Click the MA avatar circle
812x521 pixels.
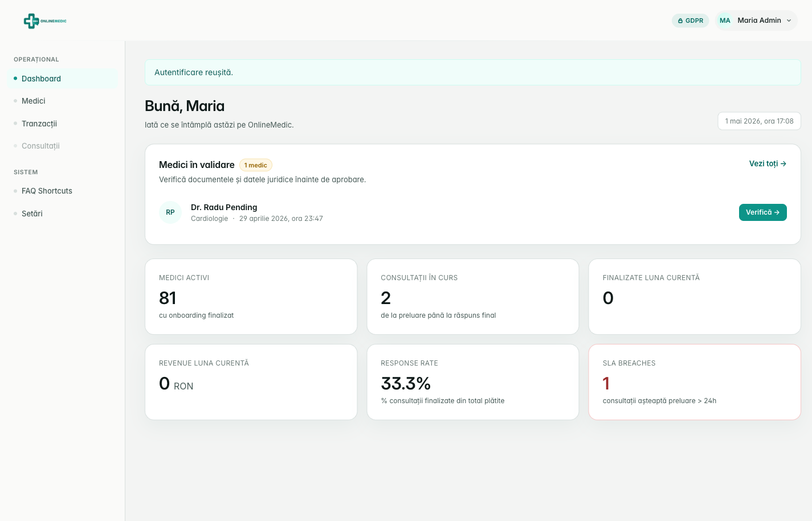[x=725, y=20]
